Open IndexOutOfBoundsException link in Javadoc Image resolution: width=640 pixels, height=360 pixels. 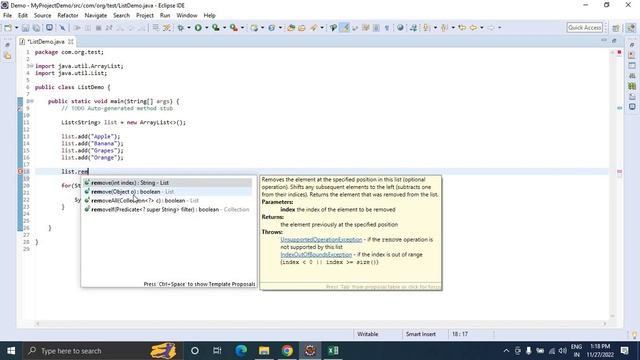[316, 255]
